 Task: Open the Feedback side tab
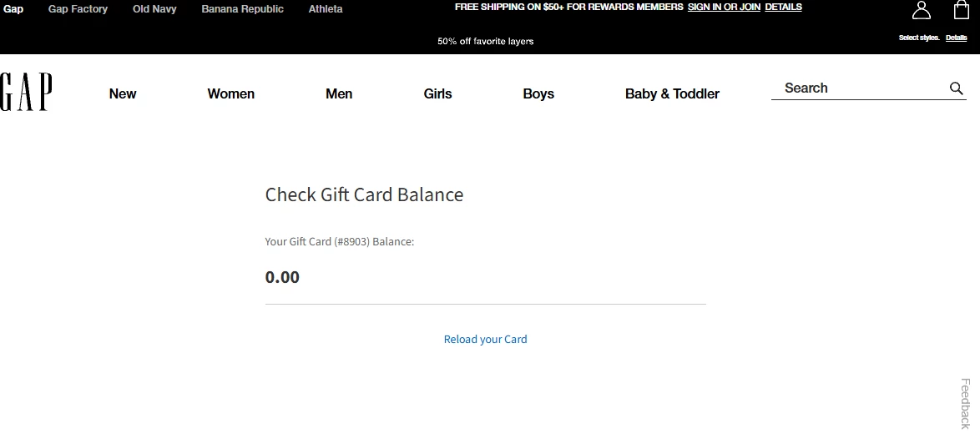coord(965,403)
